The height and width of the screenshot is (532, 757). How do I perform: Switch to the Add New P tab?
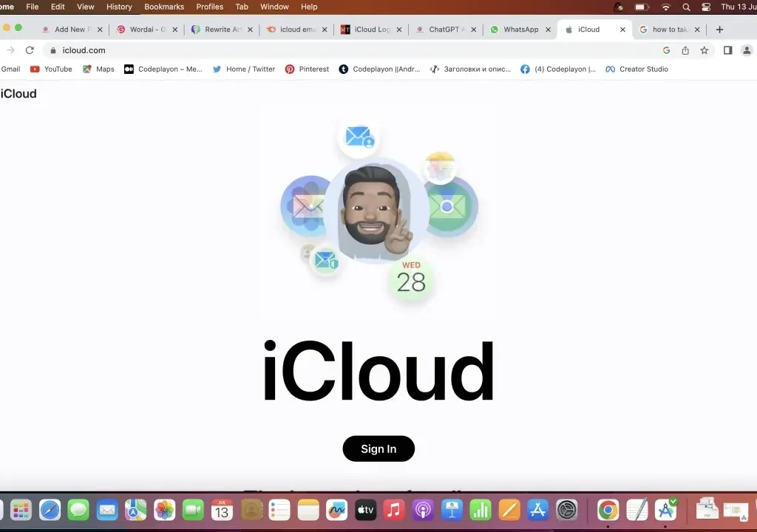click(x=72, y=30)
